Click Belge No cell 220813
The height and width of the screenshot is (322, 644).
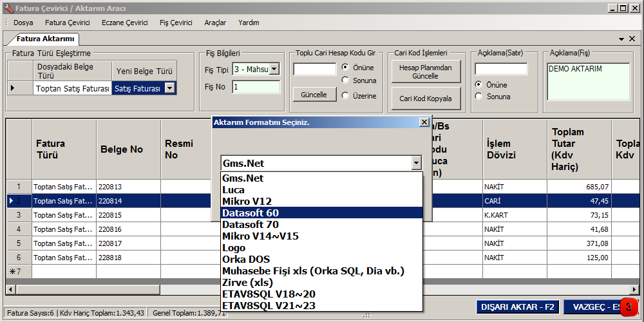(129, 187)
